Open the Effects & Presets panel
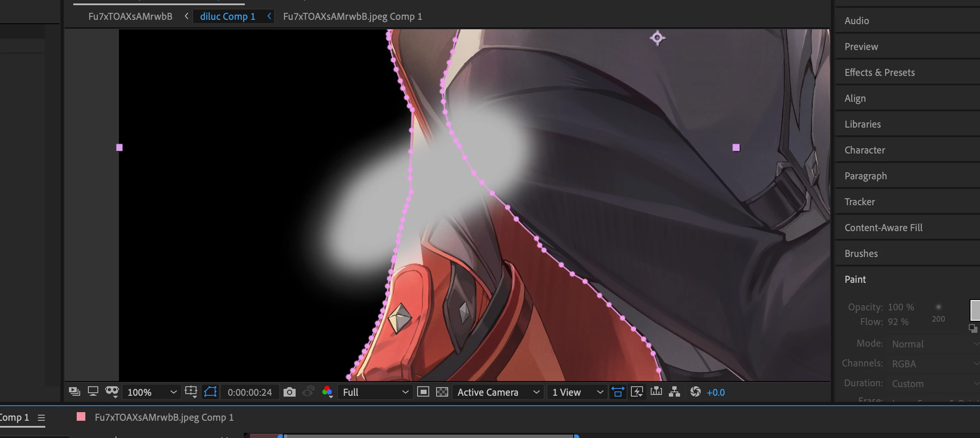The width and height of the screenshot is (980, 438). click(x=907, y=72)
